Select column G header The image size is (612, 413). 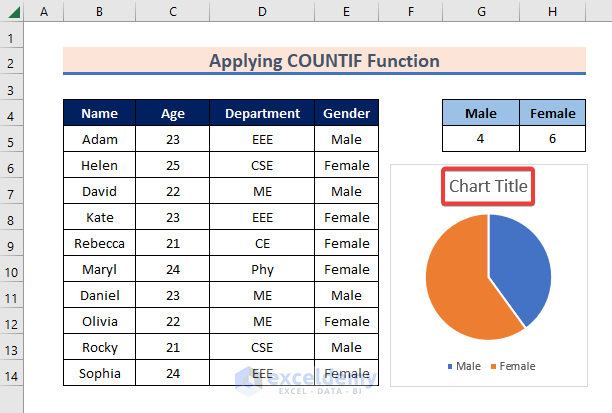[481, 11]
